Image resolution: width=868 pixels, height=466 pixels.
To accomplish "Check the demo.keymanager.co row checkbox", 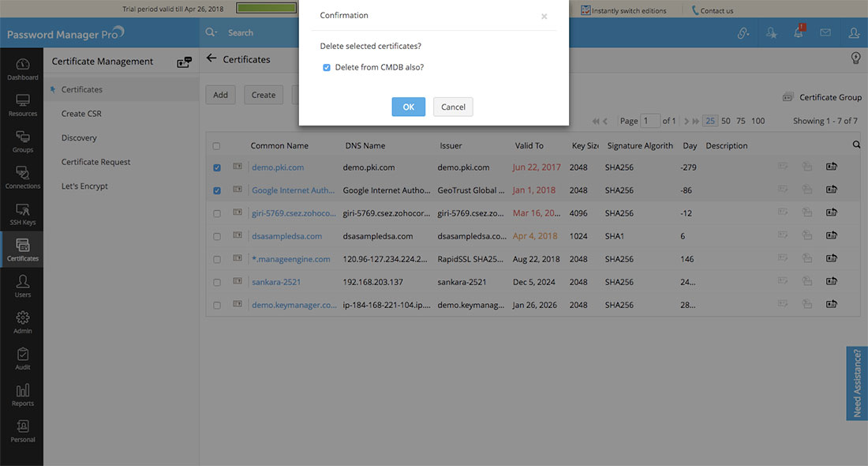I will [217, 306].
